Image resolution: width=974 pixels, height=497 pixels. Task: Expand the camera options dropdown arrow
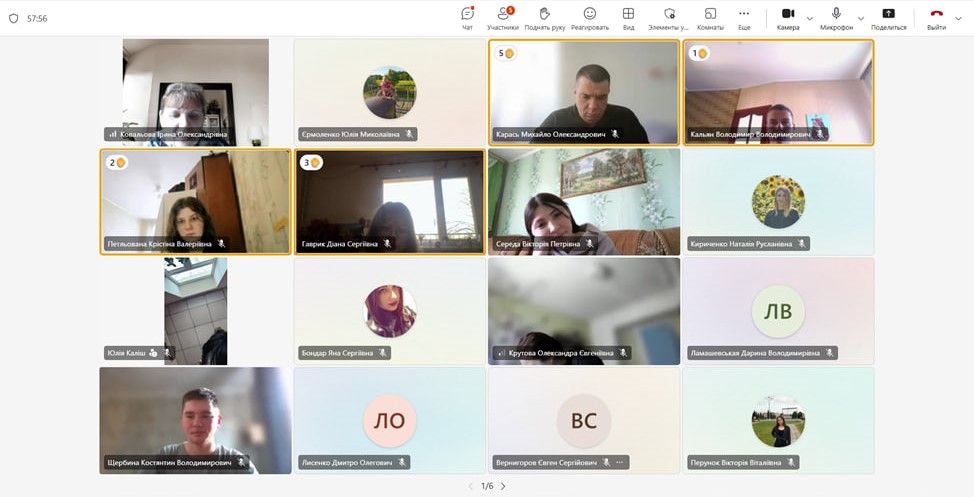coord(810,18)
